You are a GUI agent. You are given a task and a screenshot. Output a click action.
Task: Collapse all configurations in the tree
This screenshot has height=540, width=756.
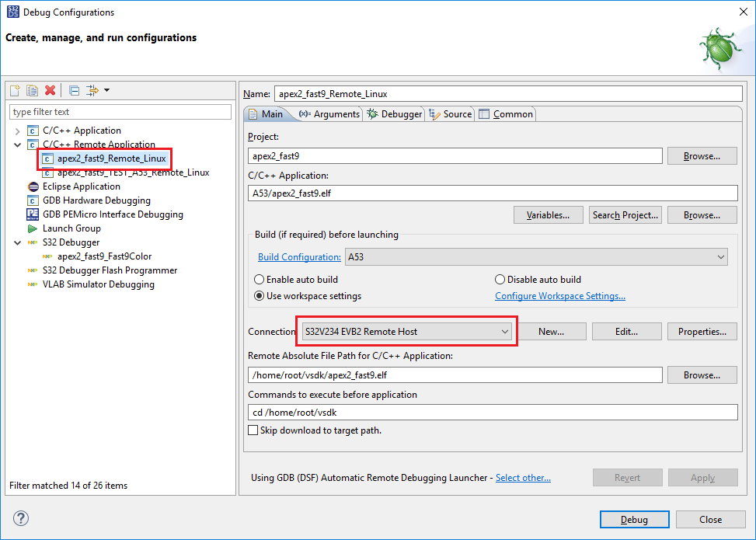(74, 91)
